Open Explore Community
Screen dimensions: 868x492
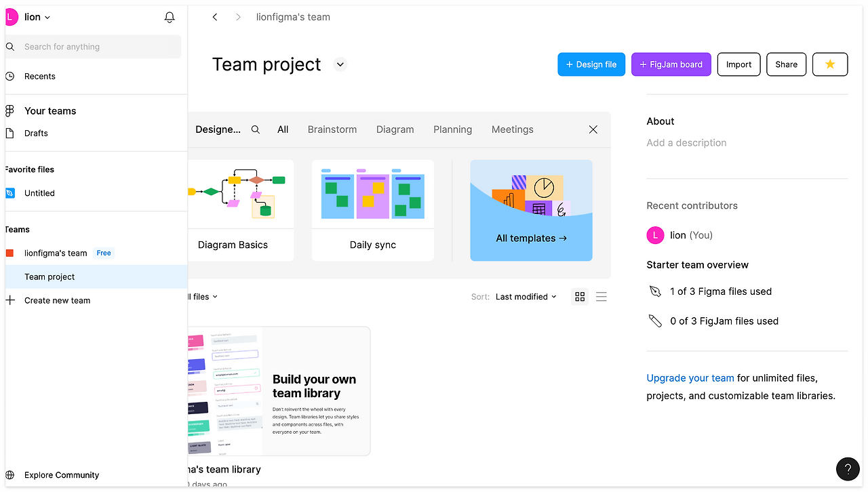click(62, 476)
